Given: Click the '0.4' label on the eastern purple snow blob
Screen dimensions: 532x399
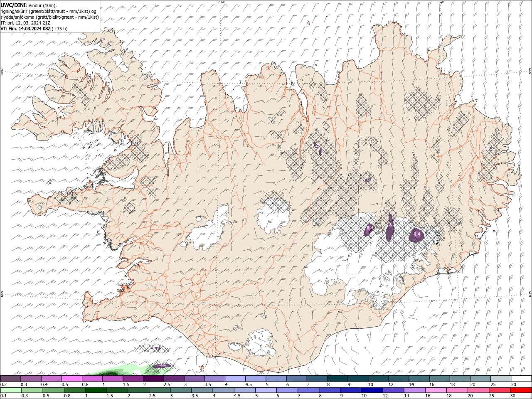Looking at the screenshot, I should pos(417,235).
